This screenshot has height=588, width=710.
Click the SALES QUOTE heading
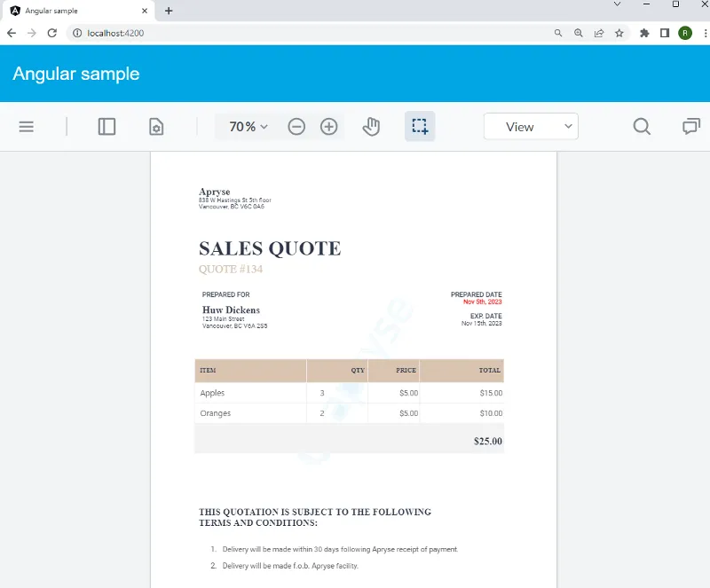click(270, 248)
